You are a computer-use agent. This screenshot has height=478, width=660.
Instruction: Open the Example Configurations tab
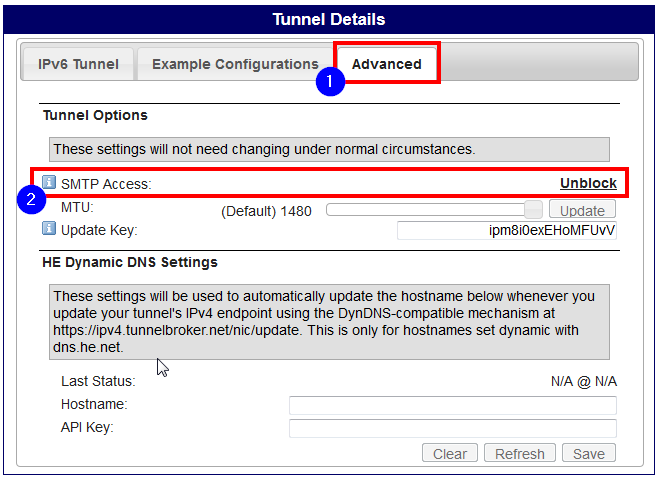coord(235,64)
